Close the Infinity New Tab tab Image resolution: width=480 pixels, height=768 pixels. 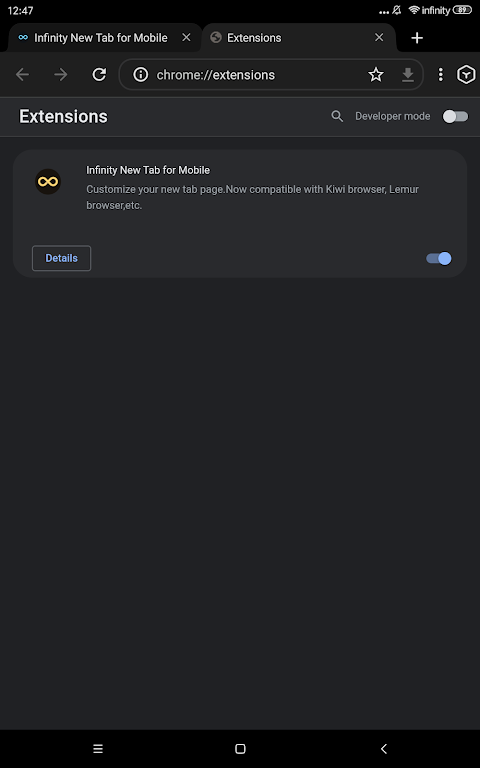coord(186,37)
